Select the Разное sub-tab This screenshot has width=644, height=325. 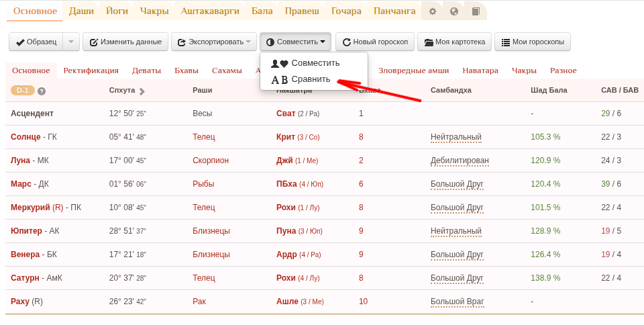pyautogui.click(x=563, y=71)
